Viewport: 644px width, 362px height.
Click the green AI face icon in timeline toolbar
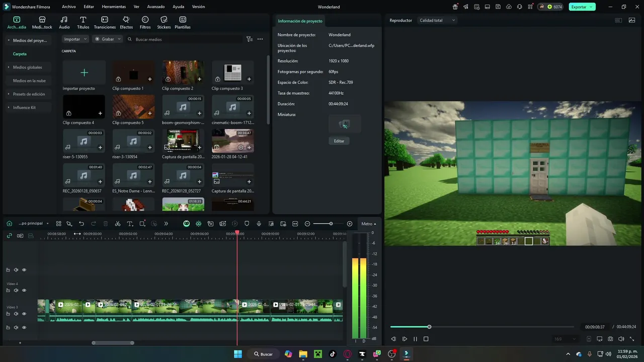tap(186, 224)
